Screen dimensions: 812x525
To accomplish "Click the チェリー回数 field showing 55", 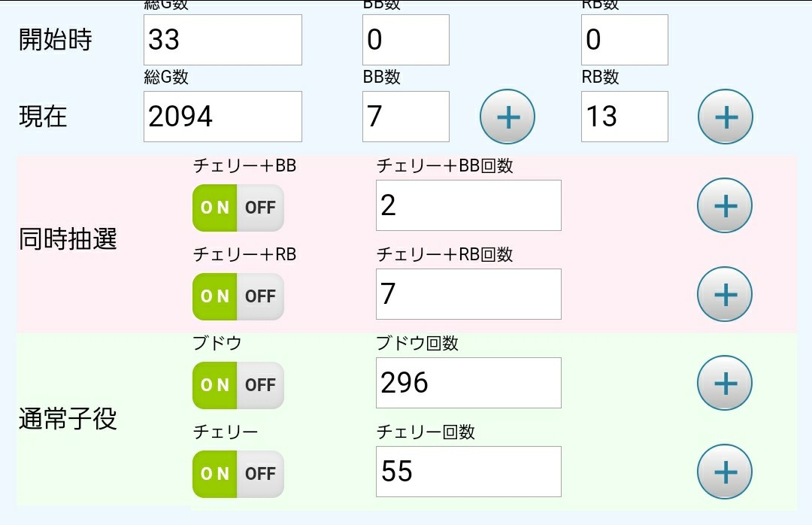I will 468,472.
